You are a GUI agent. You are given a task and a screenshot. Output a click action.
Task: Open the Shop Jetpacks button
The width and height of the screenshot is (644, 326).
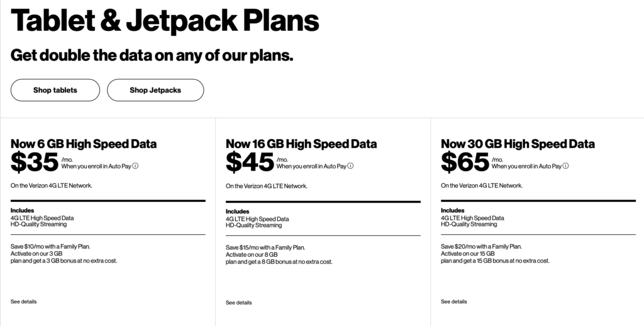click(x=155, y=90)
